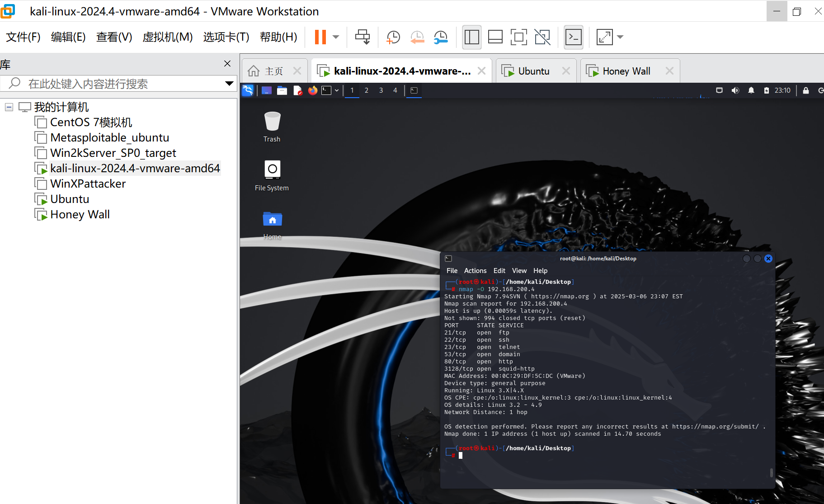
Task: Open the library search filter dropdown
Action: (x=229, y=84)
